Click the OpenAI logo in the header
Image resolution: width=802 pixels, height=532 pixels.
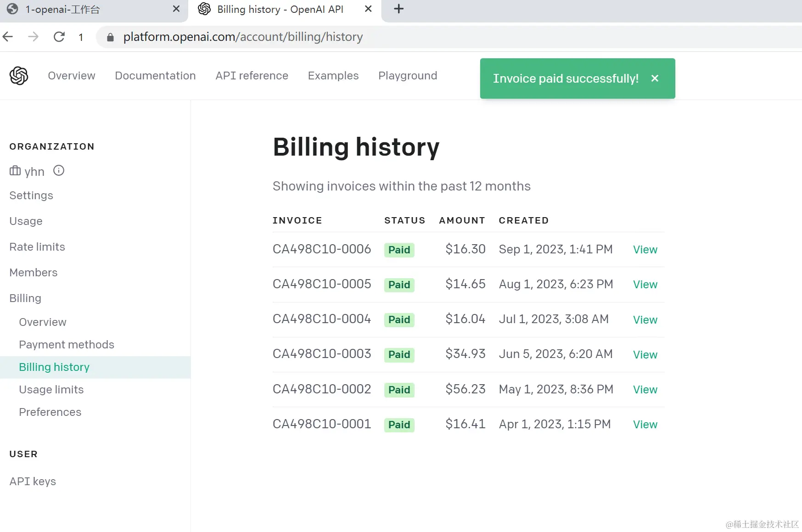19,76
